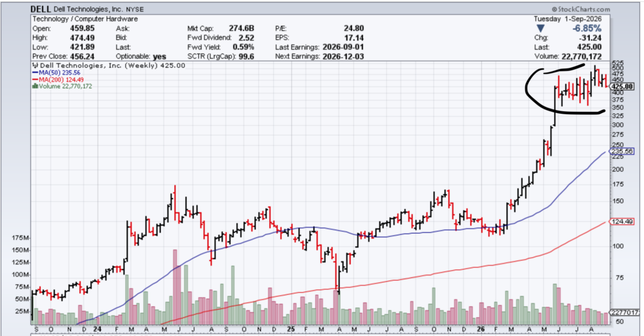The height and width of the screenshot is (336, 644).
Task: Click the red MA(200) legend line
Action: (35, 80)
